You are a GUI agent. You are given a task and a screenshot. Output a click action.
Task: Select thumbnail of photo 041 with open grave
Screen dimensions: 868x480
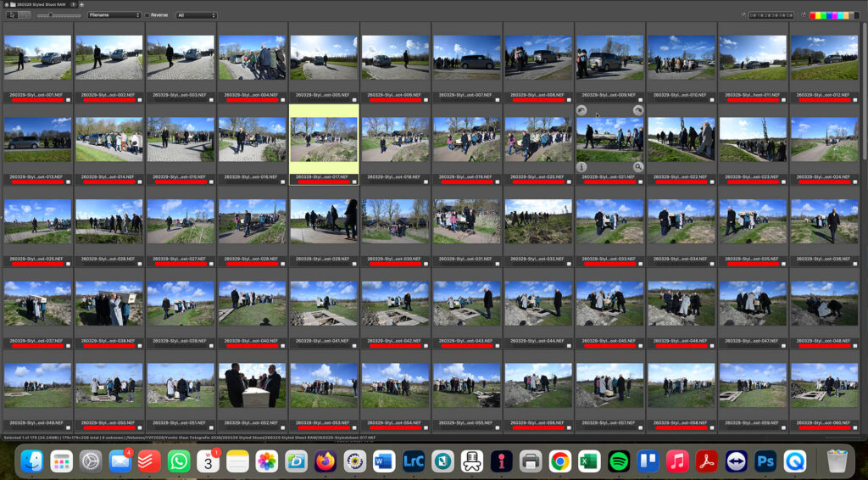324,304
